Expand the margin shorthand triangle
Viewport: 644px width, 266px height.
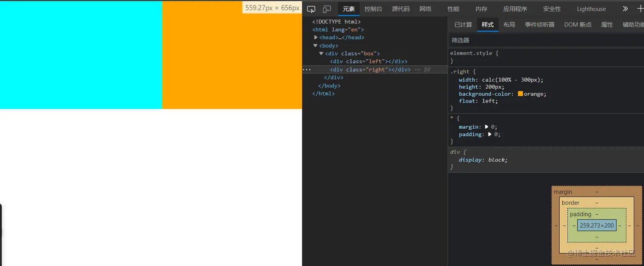[486, 127]
